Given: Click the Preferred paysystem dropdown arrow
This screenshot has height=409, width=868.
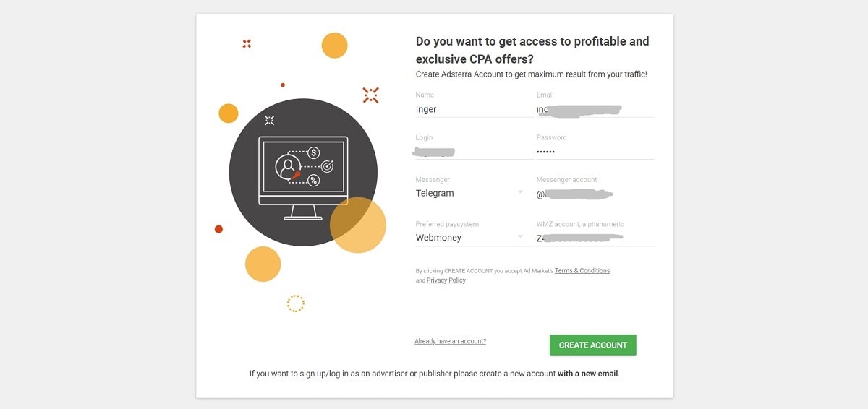Looking at the screenshot, I should tap(520, 236).
